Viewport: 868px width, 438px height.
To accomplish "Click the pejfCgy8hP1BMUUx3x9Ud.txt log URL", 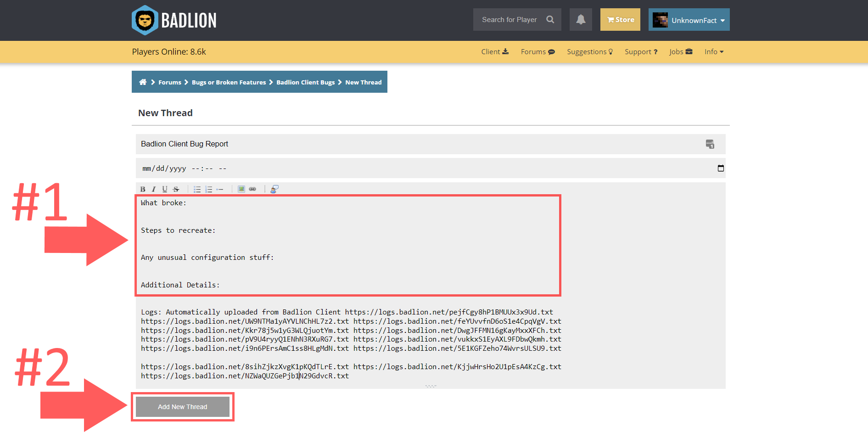I will click(449, 312).
